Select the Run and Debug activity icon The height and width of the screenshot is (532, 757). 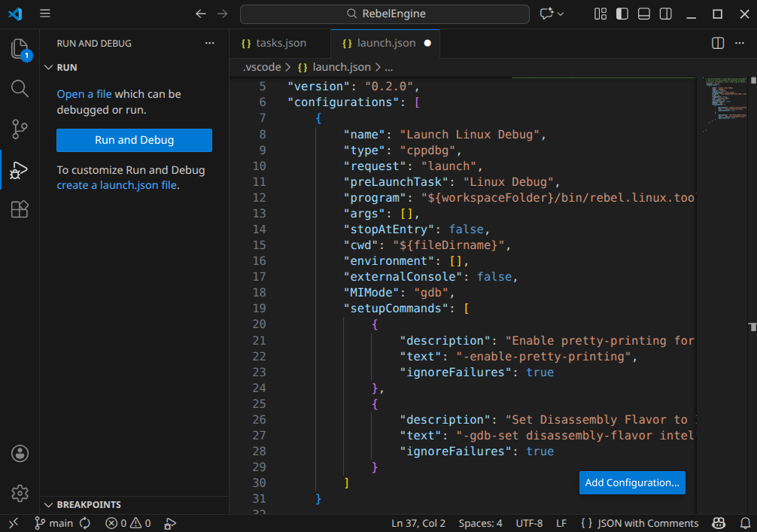click(x=20, y=170)
